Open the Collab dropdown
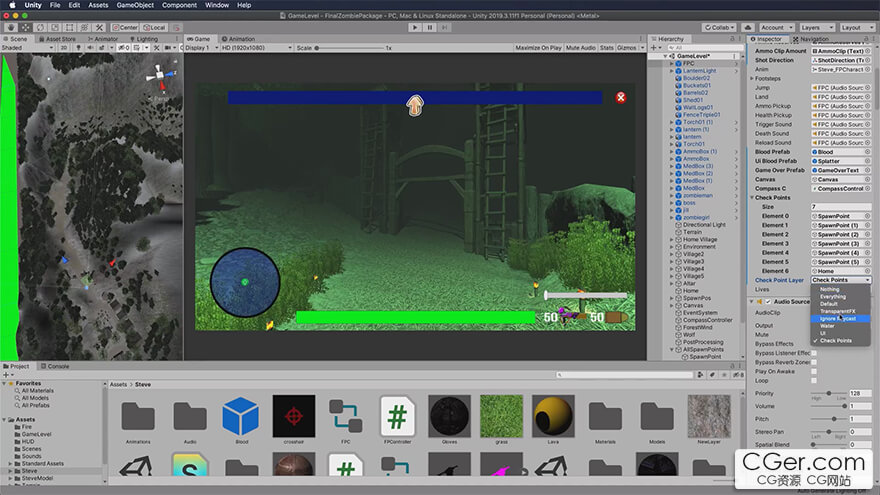 tap(720, 27)
